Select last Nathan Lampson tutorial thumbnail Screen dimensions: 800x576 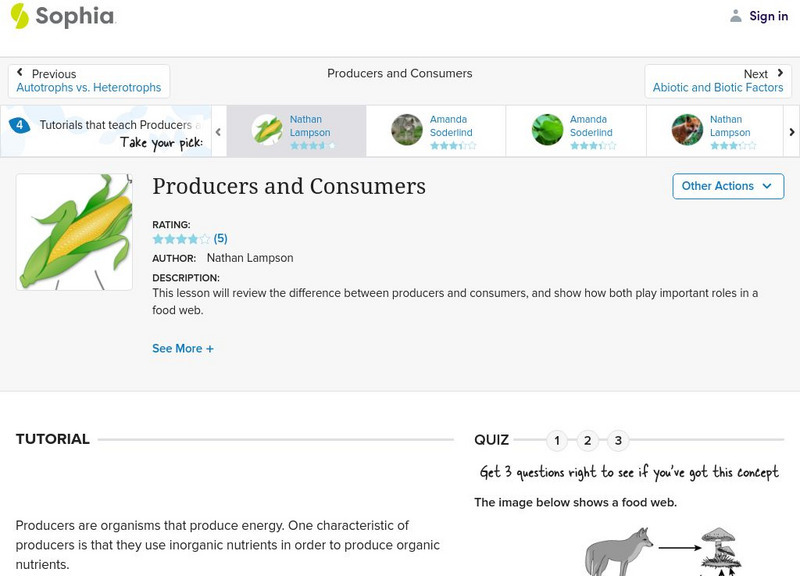pyautogui.click(x=687, y=130)
